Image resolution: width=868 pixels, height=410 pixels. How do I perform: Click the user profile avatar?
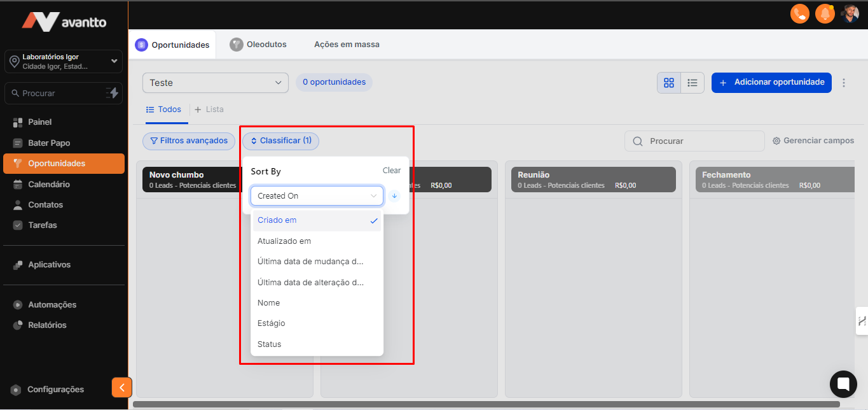850,13
